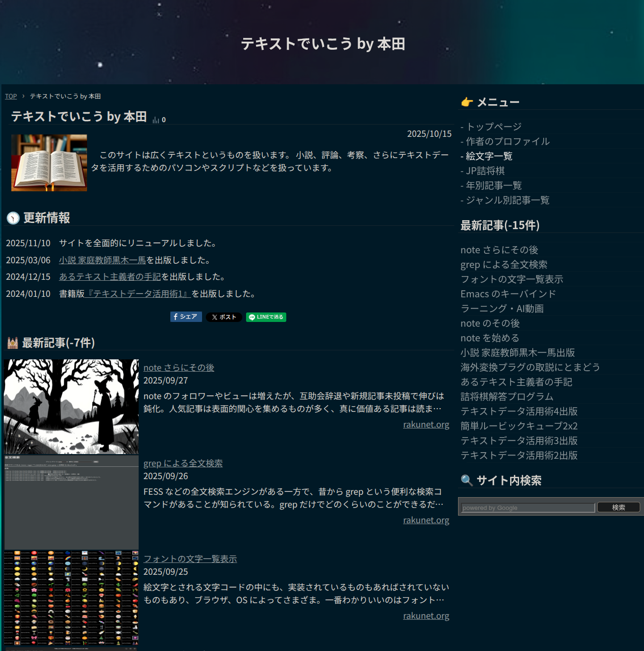The height and width of the screenshot is (651, 644).
Task: Open the 小説 家庭教師黒木一馬 book link
Action: [x=102, y=260]
